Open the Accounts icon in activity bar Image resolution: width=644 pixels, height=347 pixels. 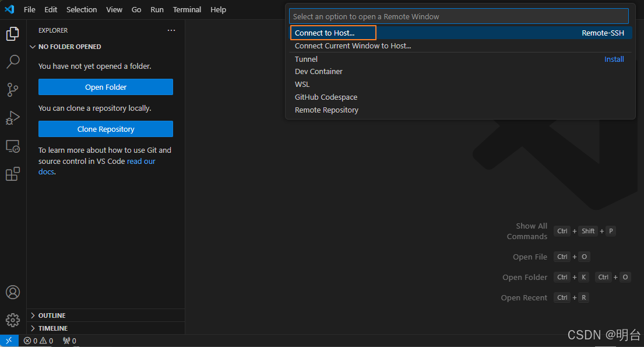(x=13, y=292)
